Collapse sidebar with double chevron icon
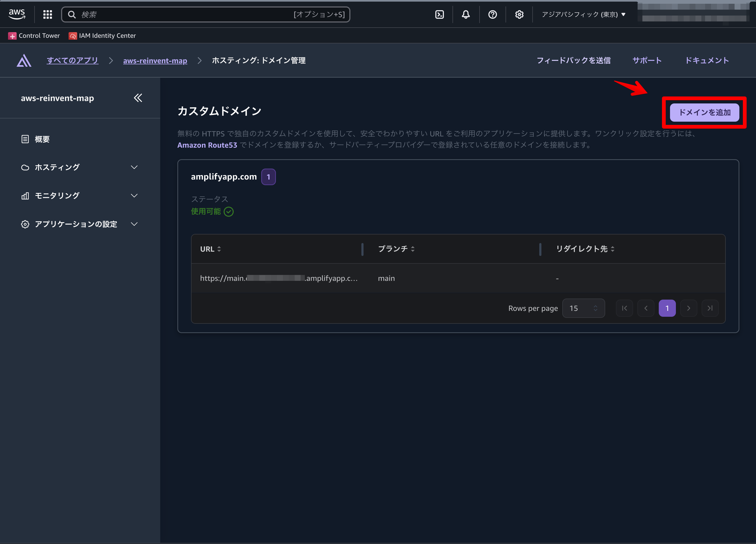This screenshot has width=756, height=544. [x=138, y=98]
